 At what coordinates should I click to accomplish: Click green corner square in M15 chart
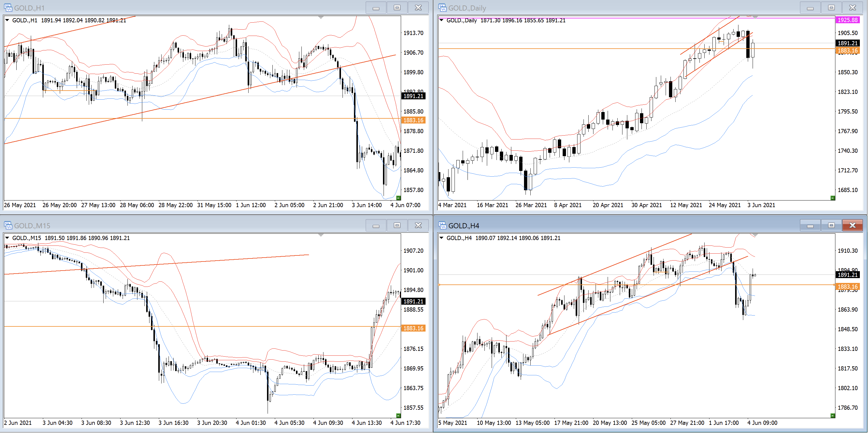[398, 415]
